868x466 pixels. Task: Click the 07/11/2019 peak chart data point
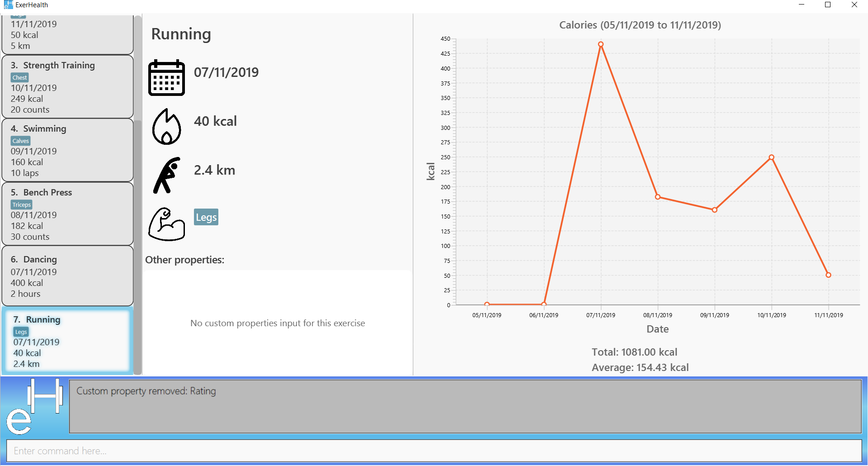[x=601, y=44]
